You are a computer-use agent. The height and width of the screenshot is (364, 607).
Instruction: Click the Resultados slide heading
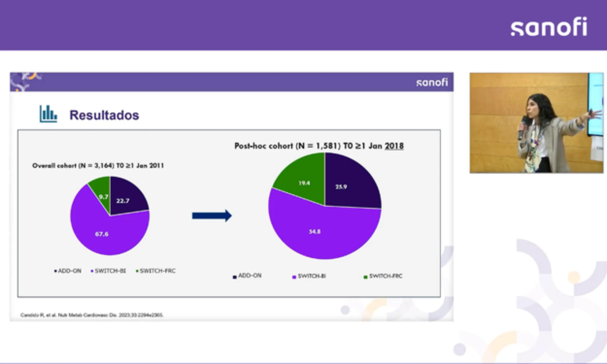click(104, 115)
